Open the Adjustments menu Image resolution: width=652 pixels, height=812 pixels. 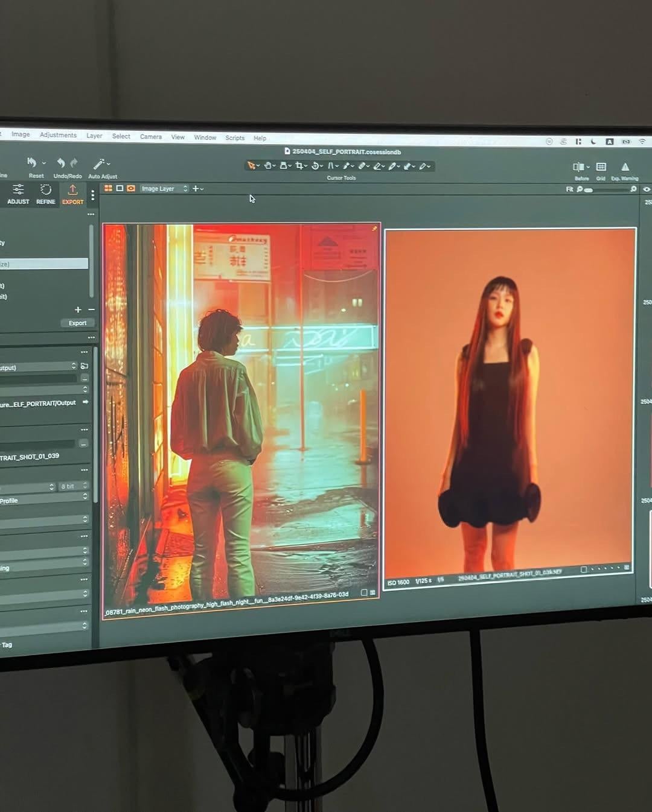pos(58,135)
